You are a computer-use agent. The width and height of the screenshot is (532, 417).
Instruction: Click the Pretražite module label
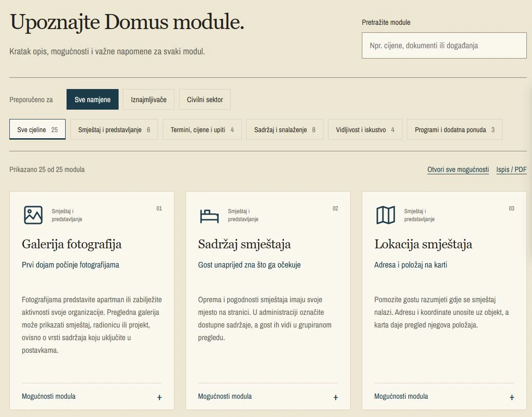coord(386,22)
